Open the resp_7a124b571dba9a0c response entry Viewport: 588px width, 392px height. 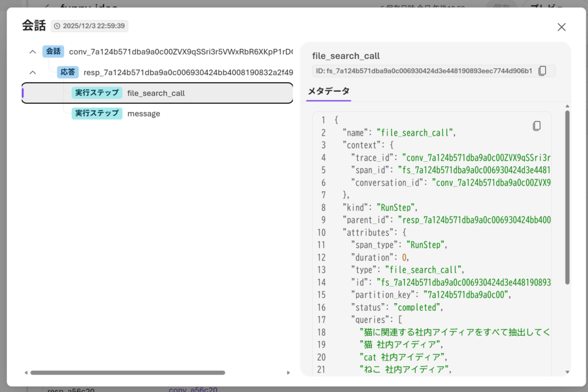(x=188, y=72)
